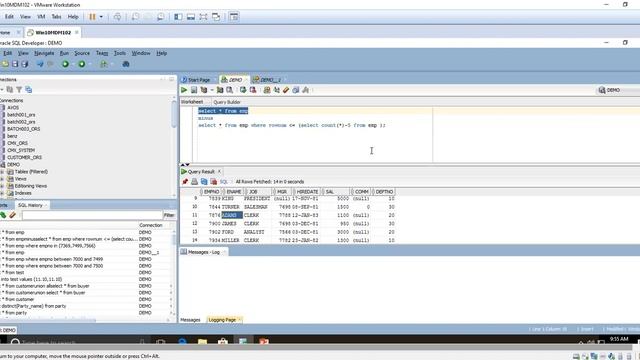Click the binoculars Find DB Object icon
Screen dimensions: 640x360
point(126,64)
